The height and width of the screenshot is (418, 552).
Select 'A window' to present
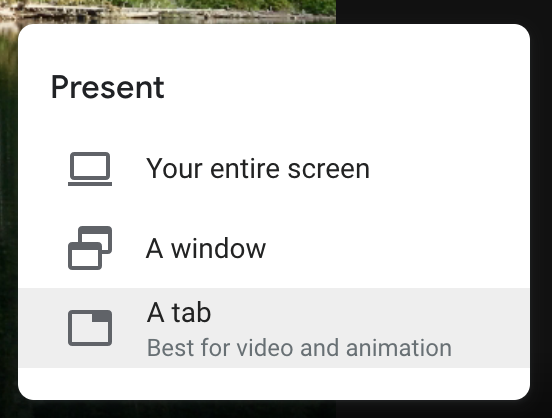coord(274,248)
